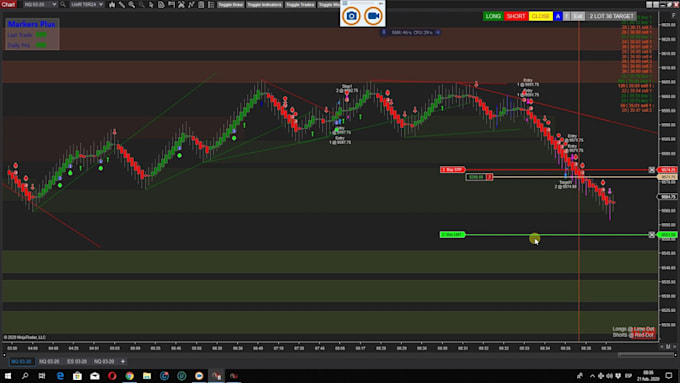680x383 pixels.
Task: Click the yellow CLOSE position button
Action: (x=540, y=16)
